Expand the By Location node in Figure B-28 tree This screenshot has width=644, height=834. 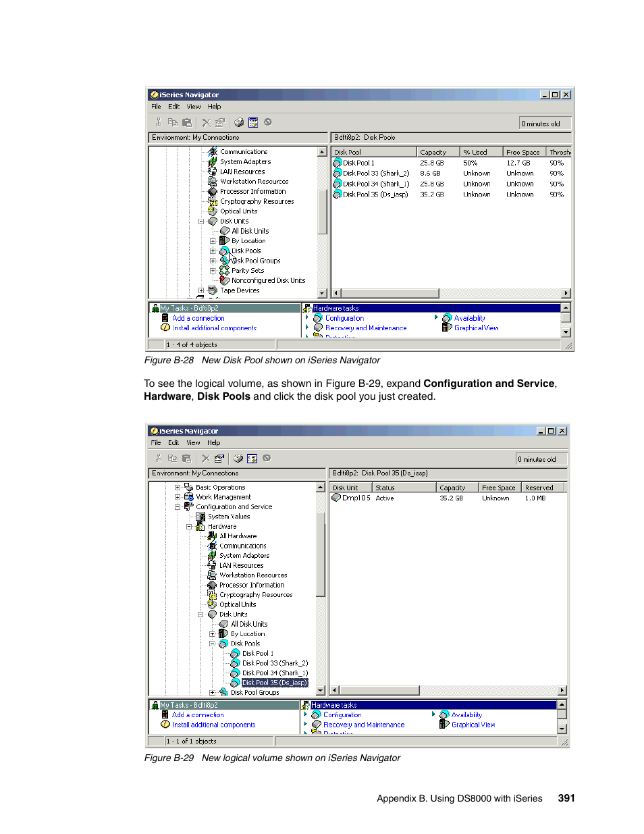tap(213, 241)
